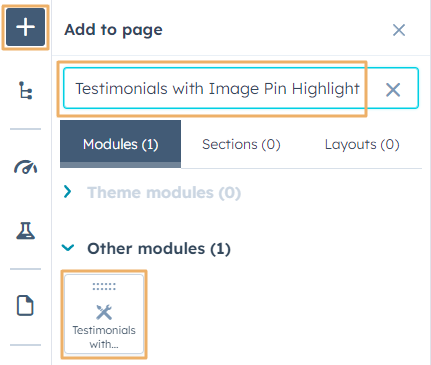Click the Testimonials with... label text

(x=104, y=337)
